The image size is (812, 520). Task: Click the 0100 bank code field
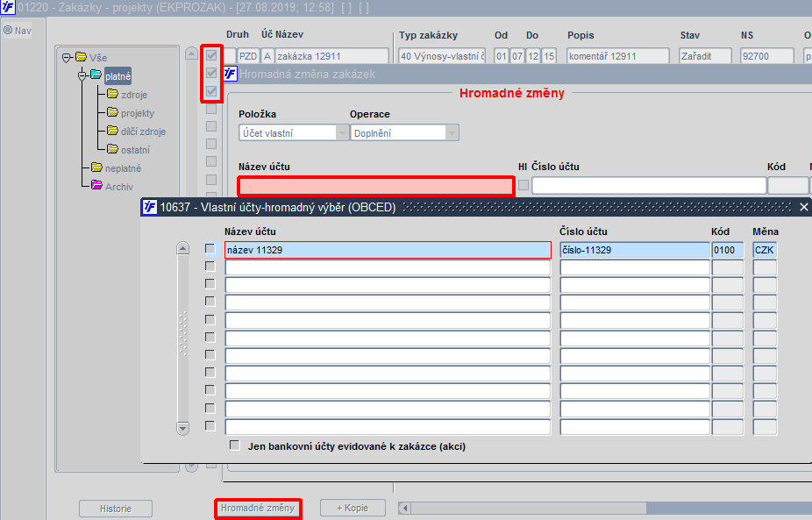728,250
